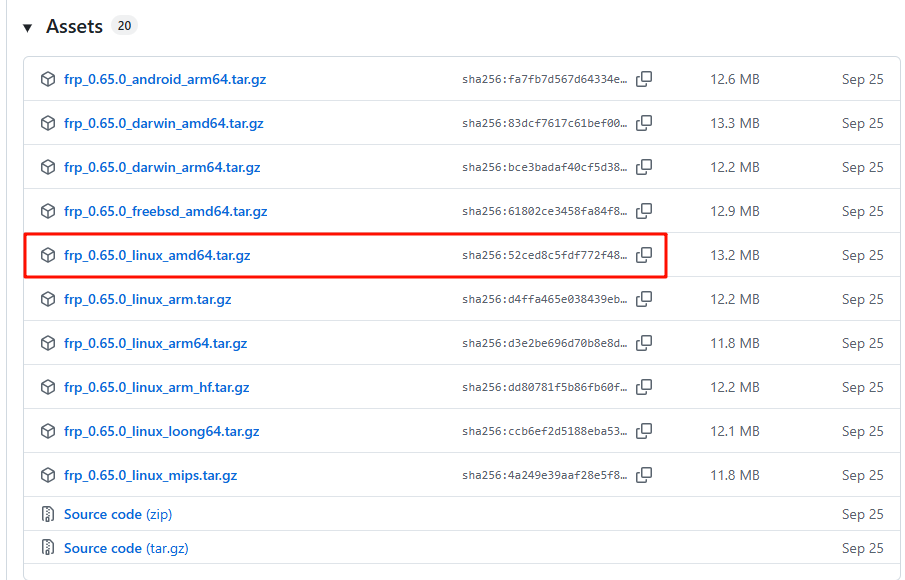Select hash text sha256:52ced8c5fdf772f48…

point(544,256)
